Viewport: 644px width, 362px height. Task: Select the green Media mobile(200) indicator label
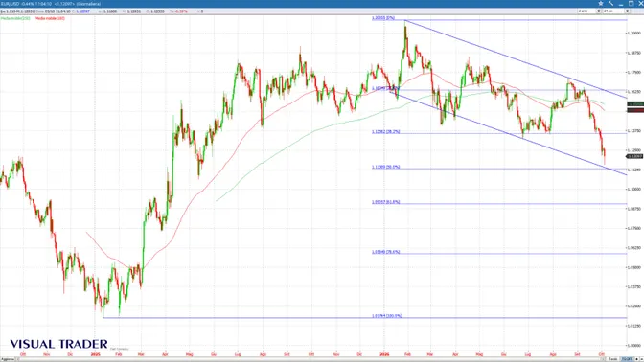click(15, 18)
